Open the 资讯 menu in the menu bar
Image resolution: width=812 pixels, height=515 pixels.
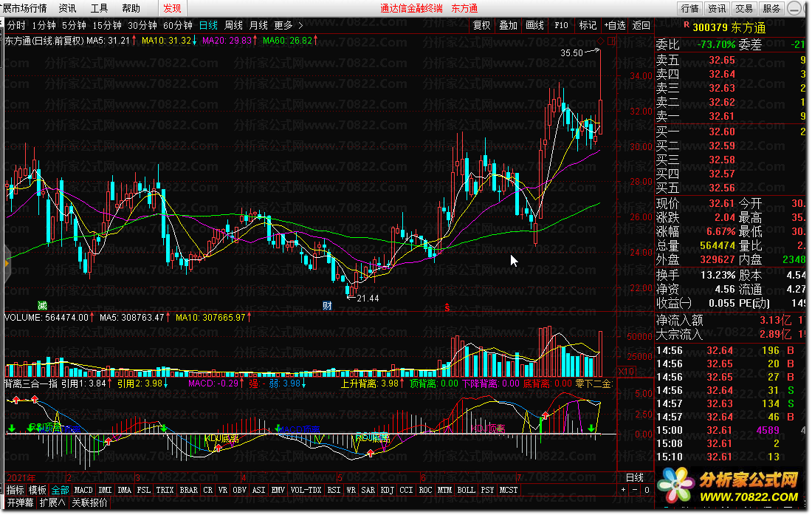67,8
